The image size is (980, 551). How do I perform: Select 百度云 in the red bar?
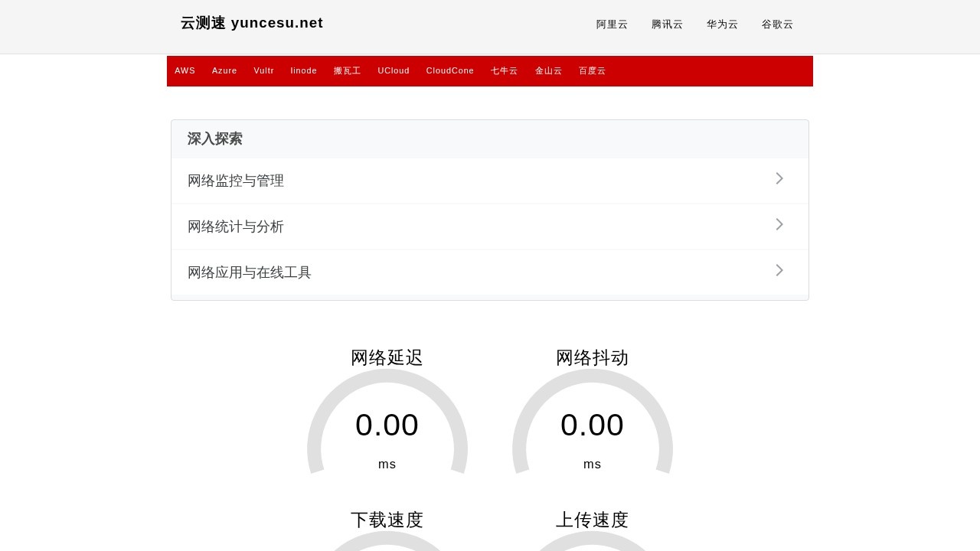click(x=593, y=70)
